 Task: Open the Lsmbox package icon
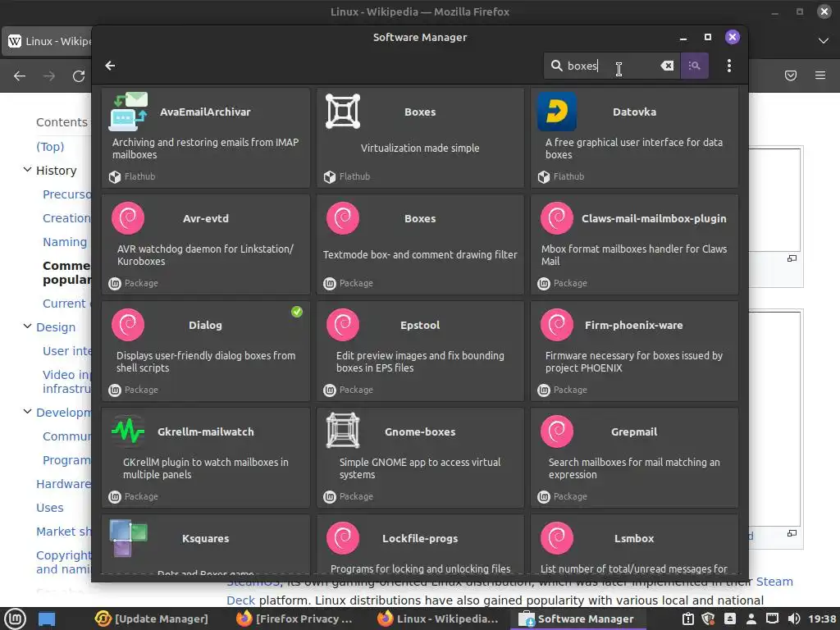557,538
